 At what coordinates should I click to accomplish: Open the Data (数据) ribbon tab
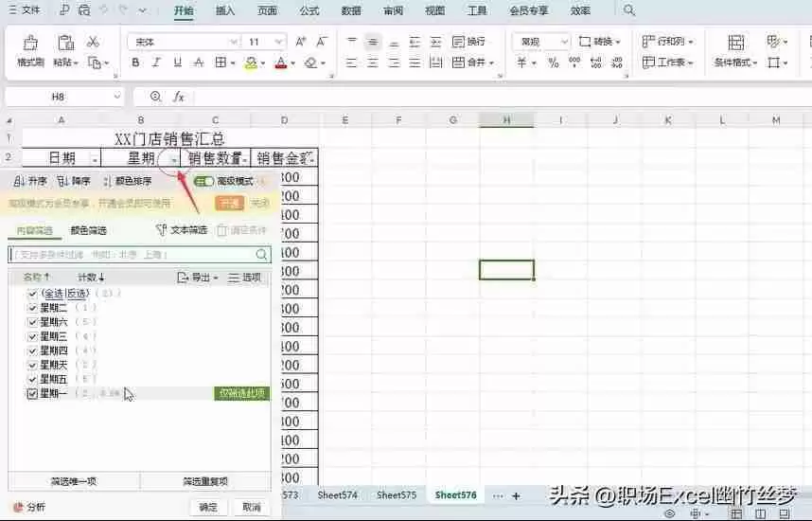pyautogui.click(x=351, y=10)
